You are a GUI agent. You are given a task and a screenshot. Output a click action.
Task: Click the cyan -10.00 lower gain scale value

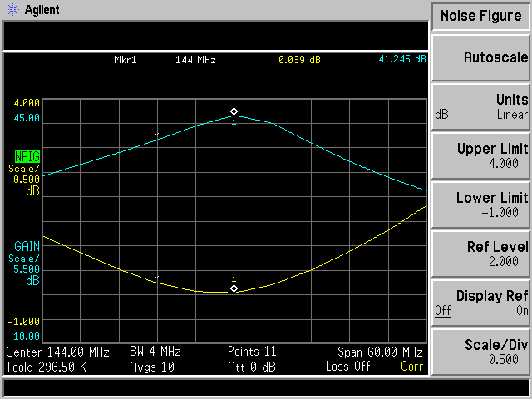click(24, 337)
